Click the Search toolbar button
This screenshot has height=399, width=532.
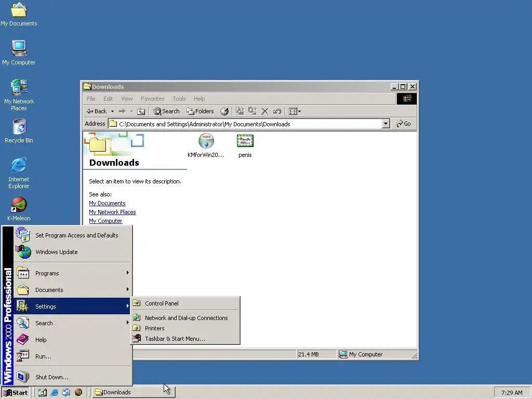tap(166, 111)
